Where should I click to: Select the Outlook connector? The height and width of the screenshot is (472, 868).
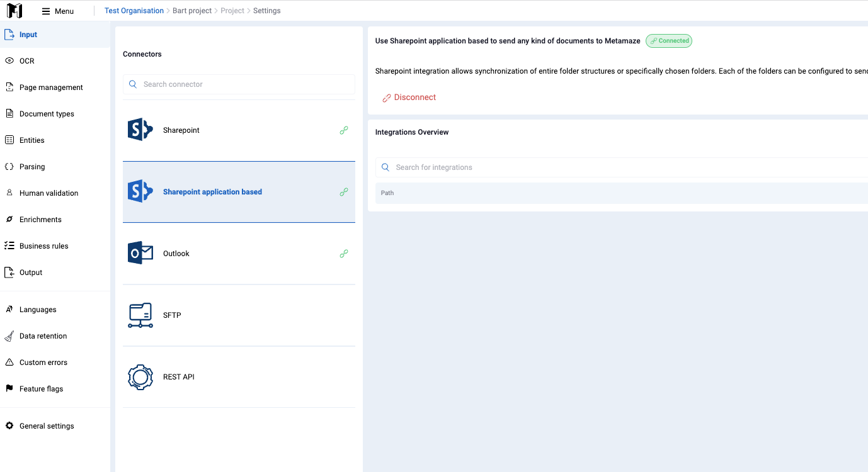[x=239, y=254]
